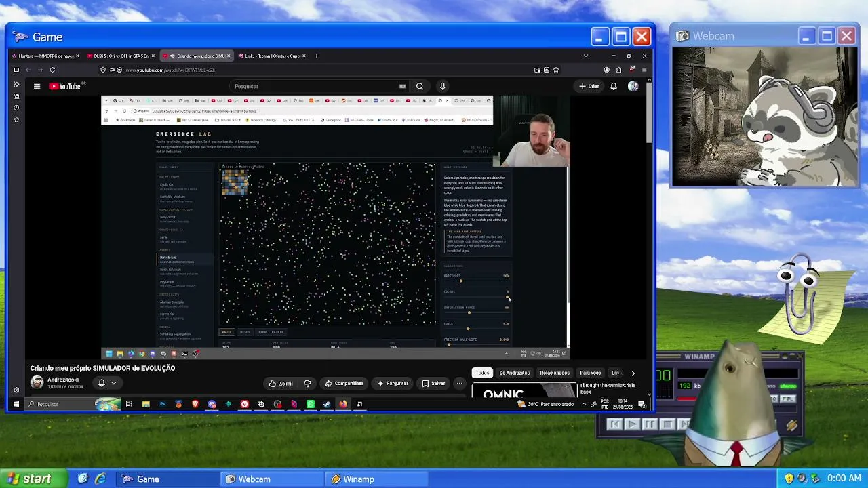Click the video title "Criando meu próprio SIMULADOR de EVOLUÇÃO"
868x488 pixels.
102,368
